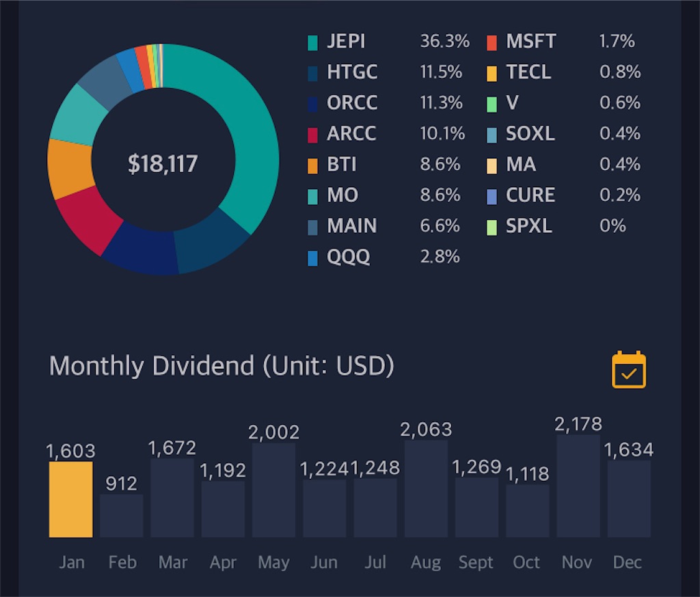Select the July dividend bar
The height and width of the screenshot is (597, 700).
click(375, 508)
